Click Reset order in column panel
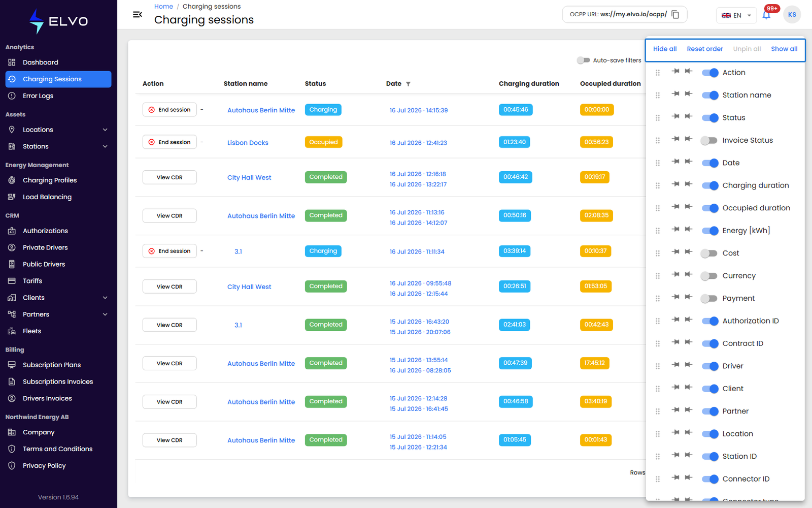 (x=704, y=49)
